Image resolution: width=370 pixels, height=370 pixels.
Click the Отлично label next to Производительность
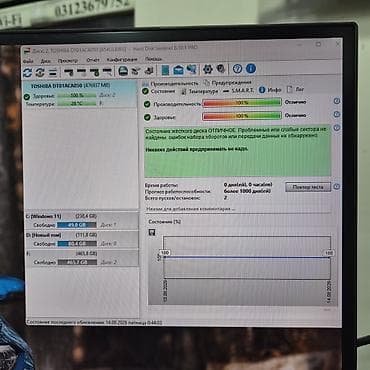pos(296,102)
